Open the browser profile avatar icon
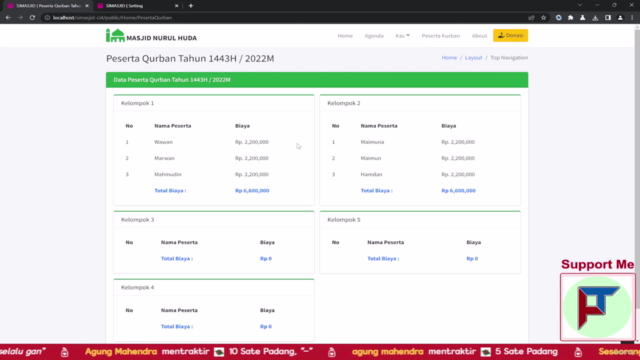 coord(620,18)
